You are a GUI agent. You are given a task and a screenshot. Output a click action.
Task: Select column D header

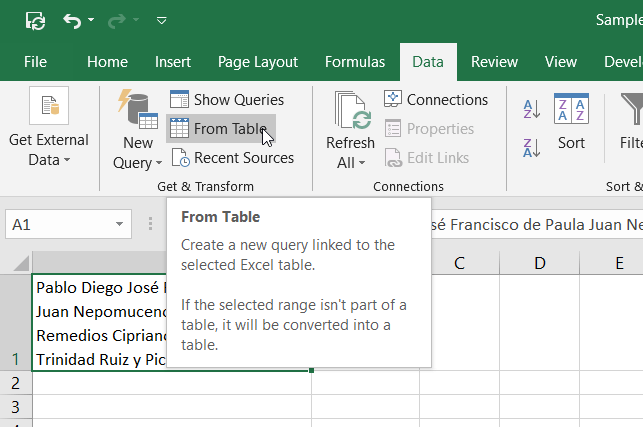540,263
